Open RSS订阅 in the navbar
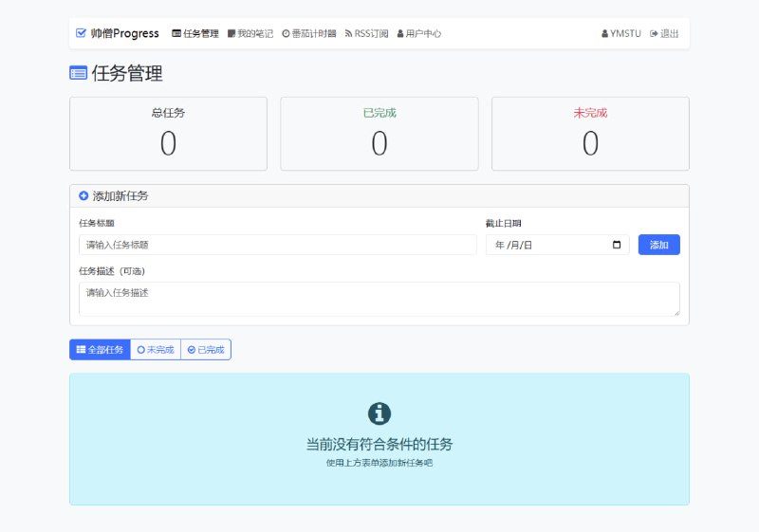This screenshot has width=759, height=532. tap(366, 33)
